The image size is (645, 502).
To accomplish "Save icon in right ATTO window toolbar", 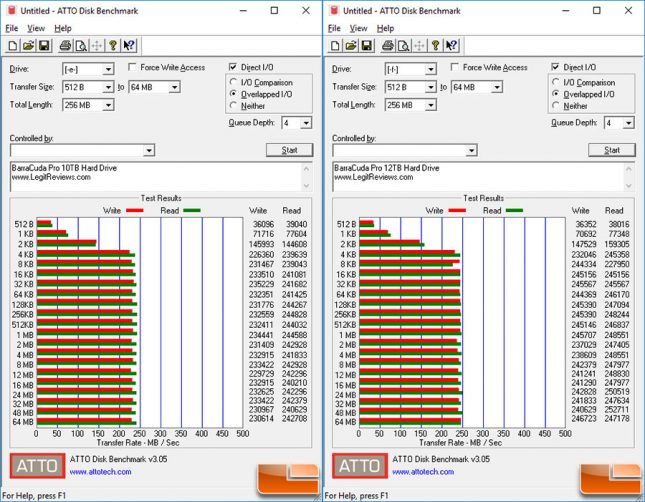I will point(367,45).
